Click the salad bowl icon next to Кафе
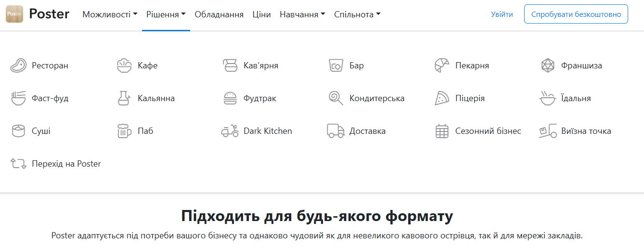 (124, 65)
